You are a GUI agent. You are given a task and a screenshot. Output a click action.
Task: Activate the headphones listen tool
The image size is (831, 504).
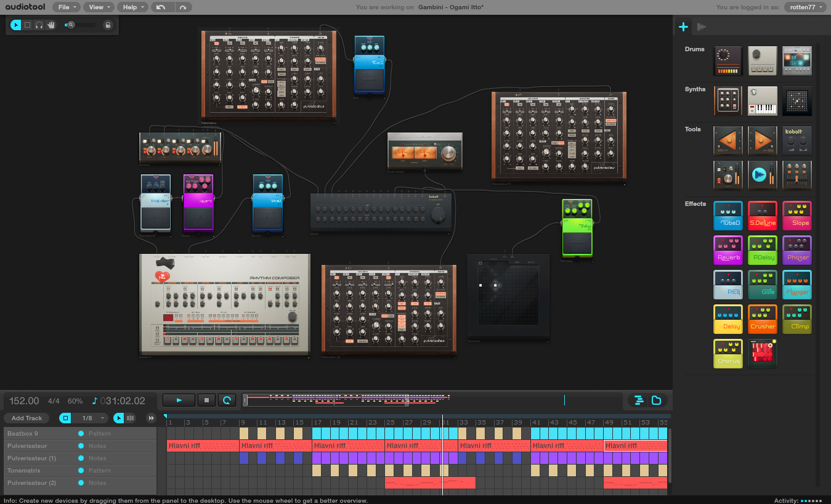tap(39, 25)
